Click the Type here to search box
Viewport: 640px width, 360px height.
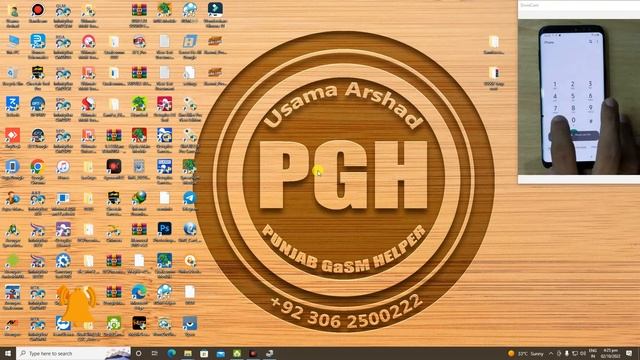click(73, 353)
